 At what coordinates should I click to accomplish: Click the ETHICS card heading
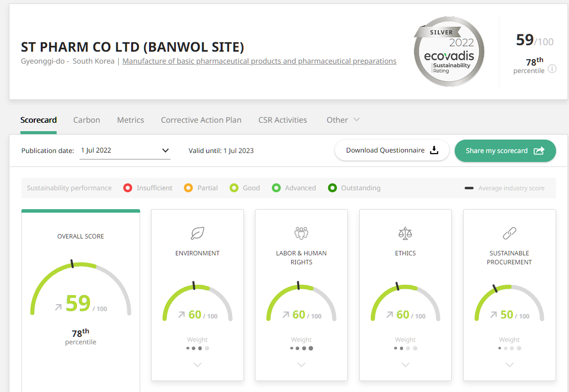click(x=406, y=253)
